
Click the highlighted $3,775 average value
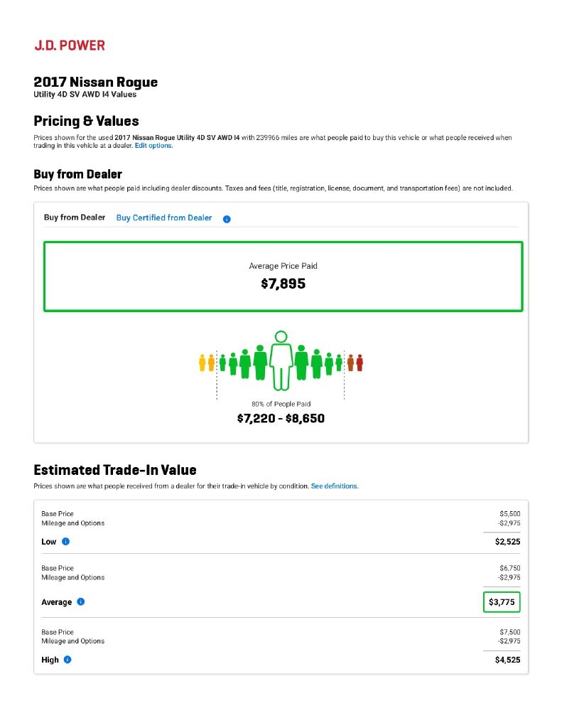pyautogui.click(x=502, y=602)
